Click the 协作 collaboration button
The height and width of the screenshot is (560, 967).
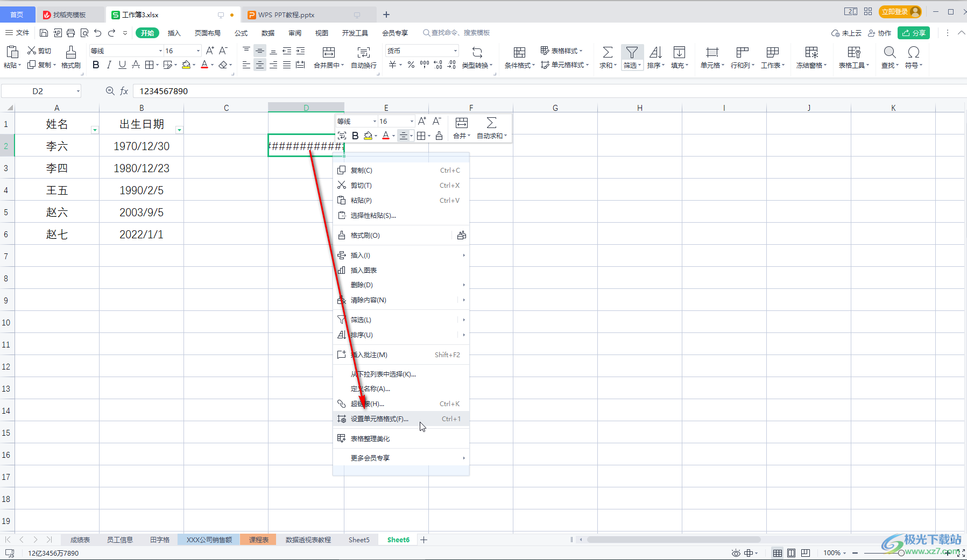click(x=879, y=33)
